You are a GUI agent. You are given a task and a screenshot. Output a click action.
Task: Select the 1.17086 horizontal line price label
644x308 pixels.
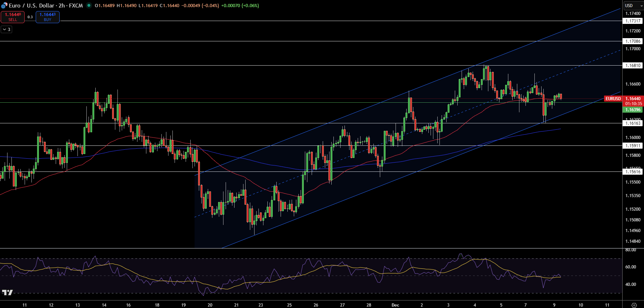coord(633,41)
